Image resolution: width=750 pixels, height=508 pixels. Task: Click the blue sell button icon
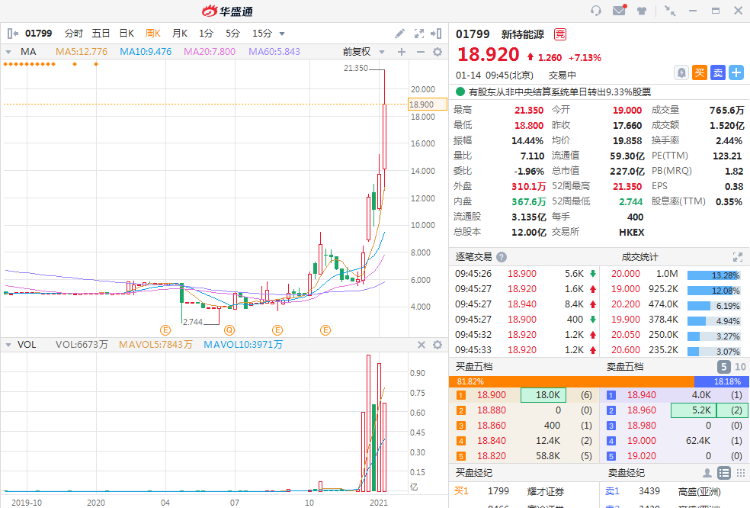(718, 73)
